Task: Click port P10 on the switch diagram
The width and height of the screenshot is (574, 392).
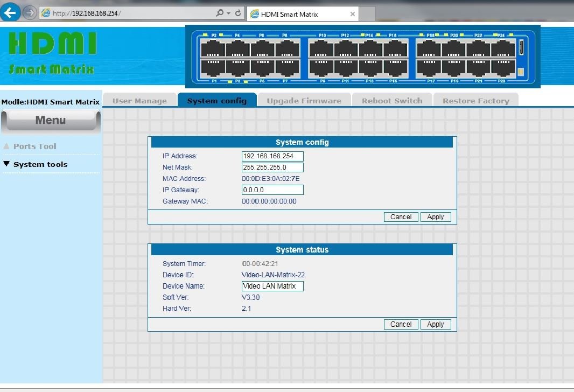Action: click(321, 48)
